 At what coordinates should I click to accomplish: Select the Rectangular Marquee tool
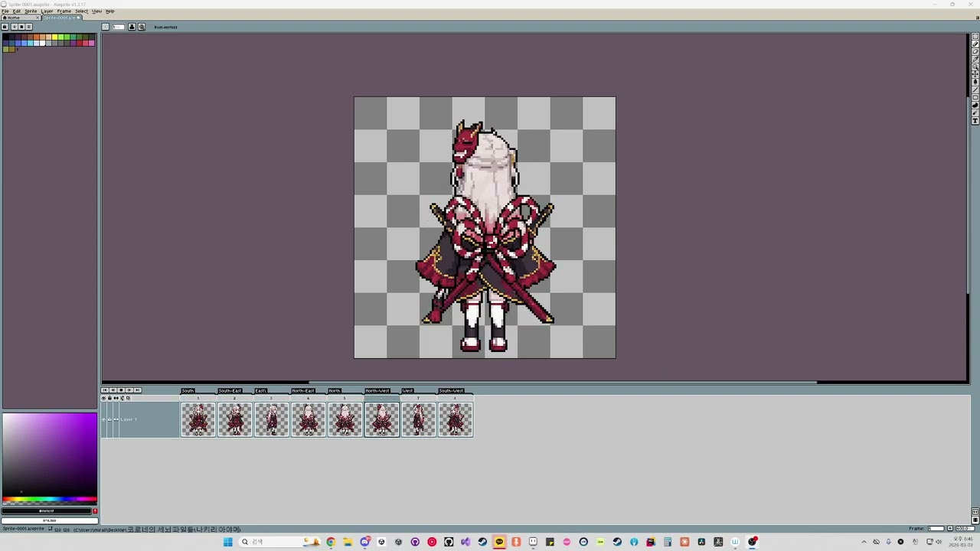(x=975, y=36)
